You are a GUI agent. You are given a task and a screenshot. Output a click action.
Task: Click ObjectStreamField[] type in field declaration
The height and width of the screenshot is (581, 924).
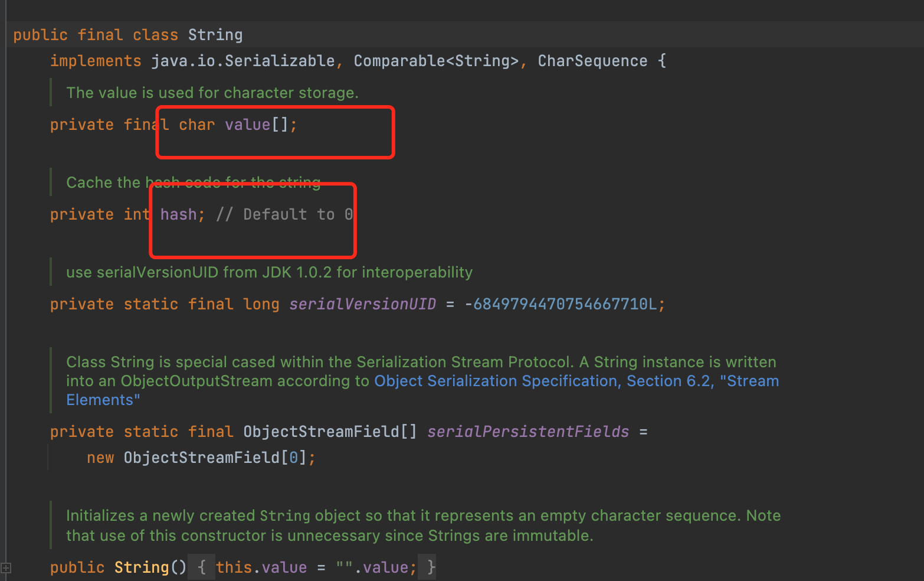click(330, 432)
